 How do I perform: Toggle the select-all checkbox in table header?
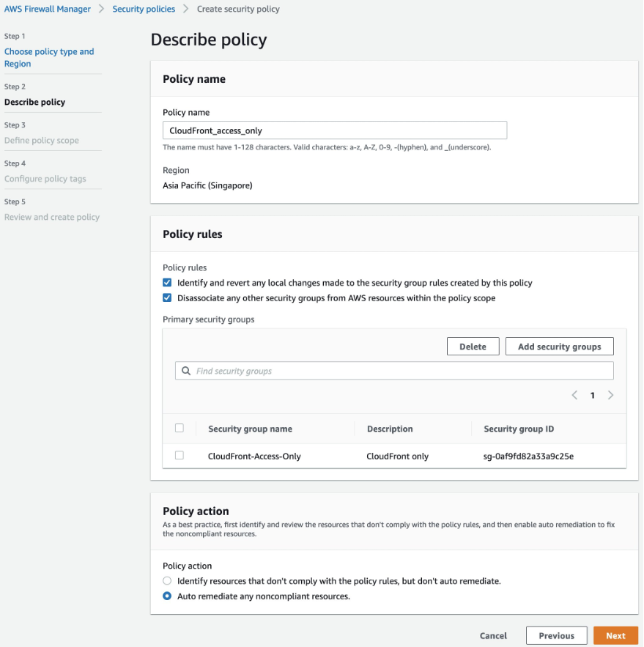(x=179, y=429)
